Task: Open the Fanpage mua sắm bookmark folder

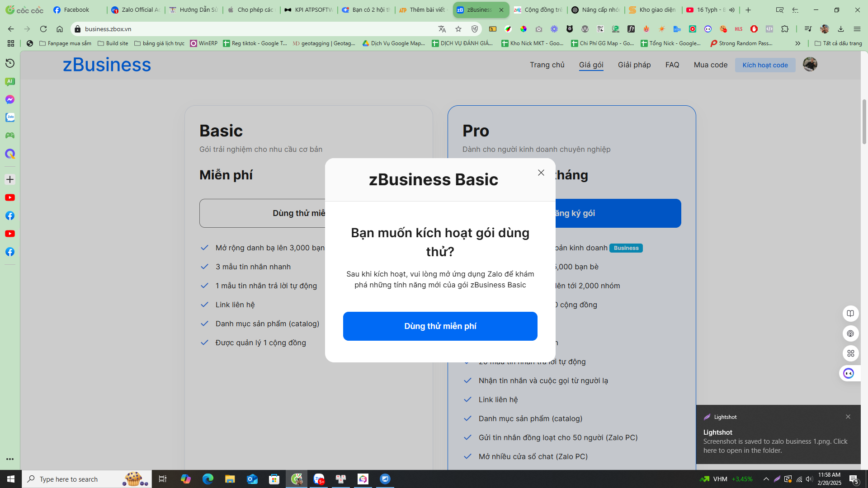Action: tap(65, 43)
